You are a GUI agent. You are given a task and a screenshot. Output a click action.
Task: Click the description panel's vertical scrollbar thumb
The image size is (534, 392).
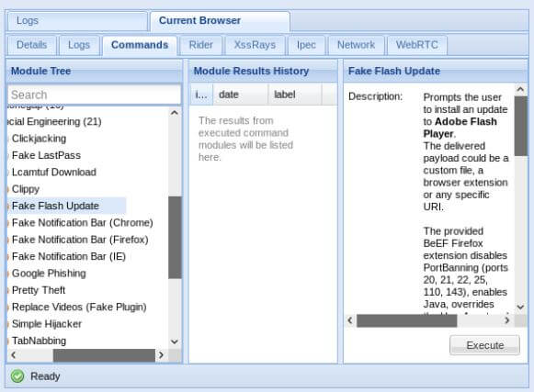521,126
